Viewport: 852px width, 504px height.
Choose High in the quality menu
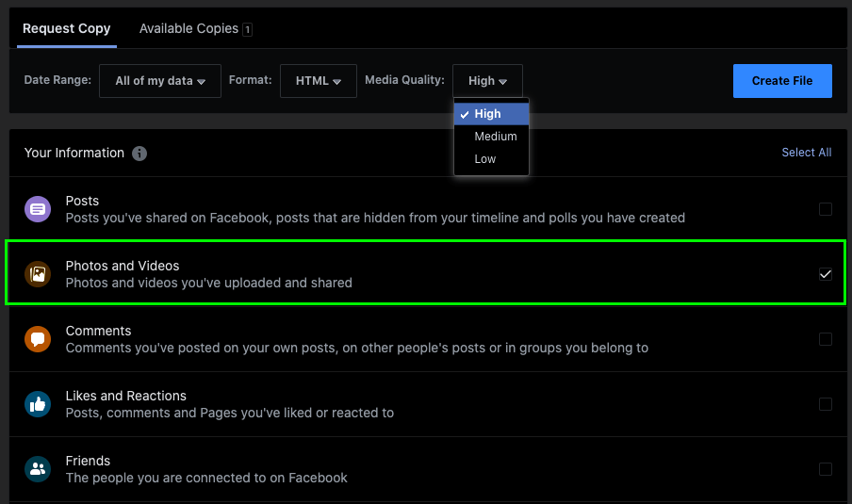[491, 114]
